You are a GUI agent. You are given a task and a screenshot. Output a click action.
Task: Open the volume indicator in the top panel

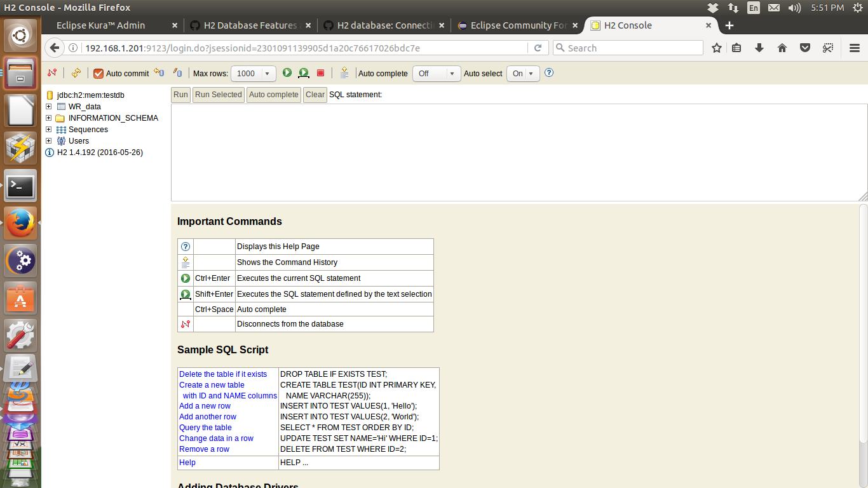[794, 8]
